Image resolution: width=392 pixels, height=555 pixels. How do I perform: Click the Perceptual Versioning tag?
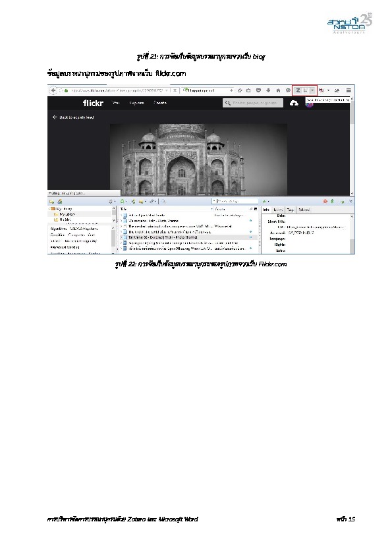[65, 247]
